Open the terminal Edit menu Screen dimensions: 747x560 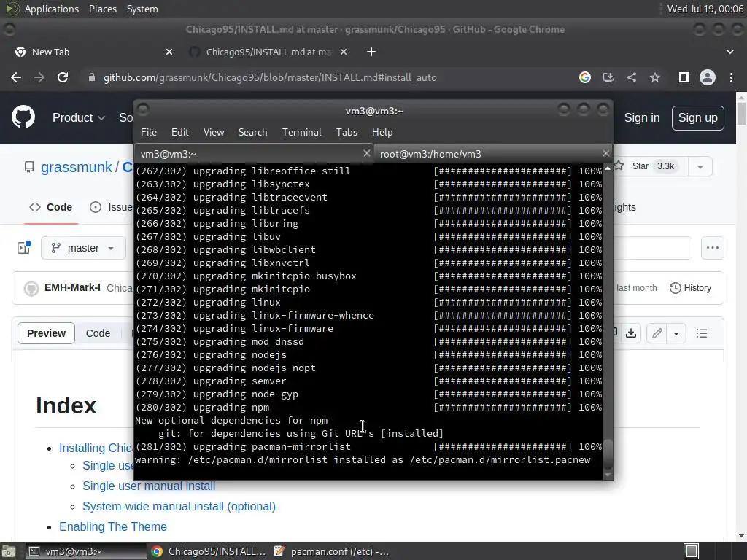pos(180,132)
